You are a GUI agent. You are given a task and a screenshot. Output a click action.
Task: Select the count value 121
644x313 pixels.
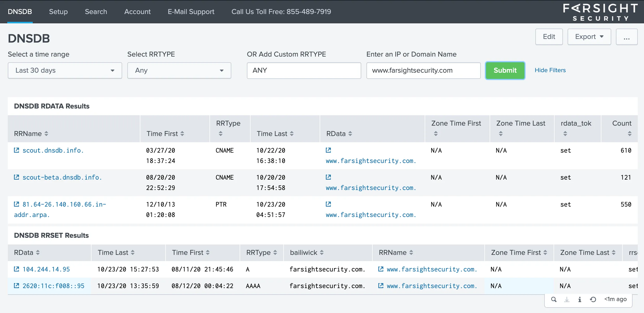pyautogui.click(x=626, y=178)
